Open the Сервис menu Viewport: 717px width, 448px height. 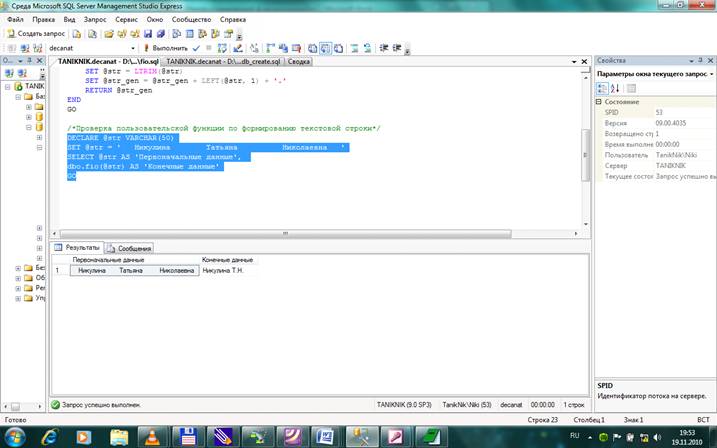(x=126, y=19)
